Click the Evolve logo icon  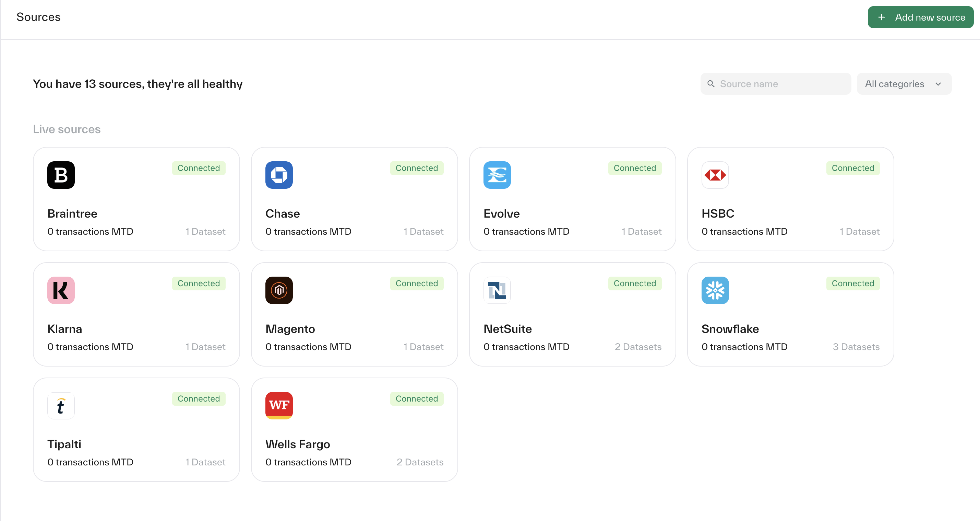[x=497, y=175]
